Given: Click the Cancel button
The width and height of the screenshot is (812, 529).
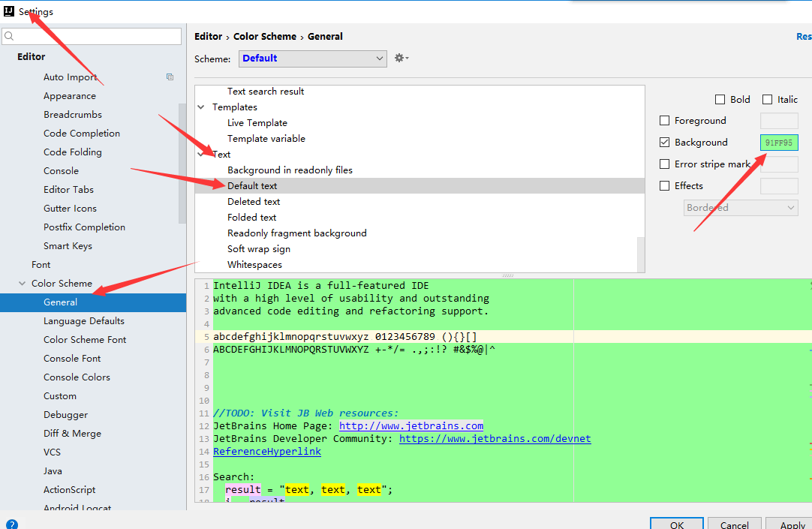Looking at the screenshot, I should pyautogui.click(x=734, y=524).
